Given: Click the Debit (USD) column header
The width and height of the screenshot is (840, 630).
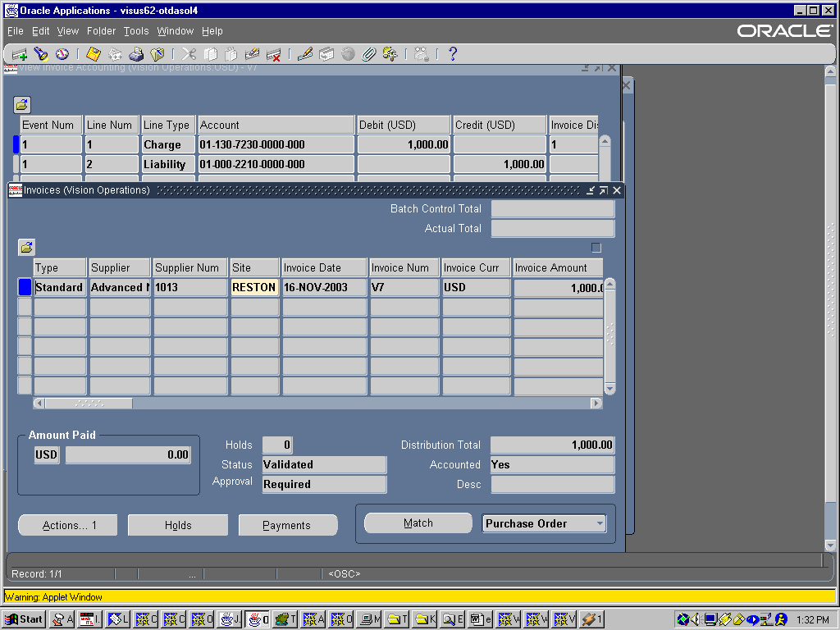Looking at the screenshot, I should click(404, 125).
